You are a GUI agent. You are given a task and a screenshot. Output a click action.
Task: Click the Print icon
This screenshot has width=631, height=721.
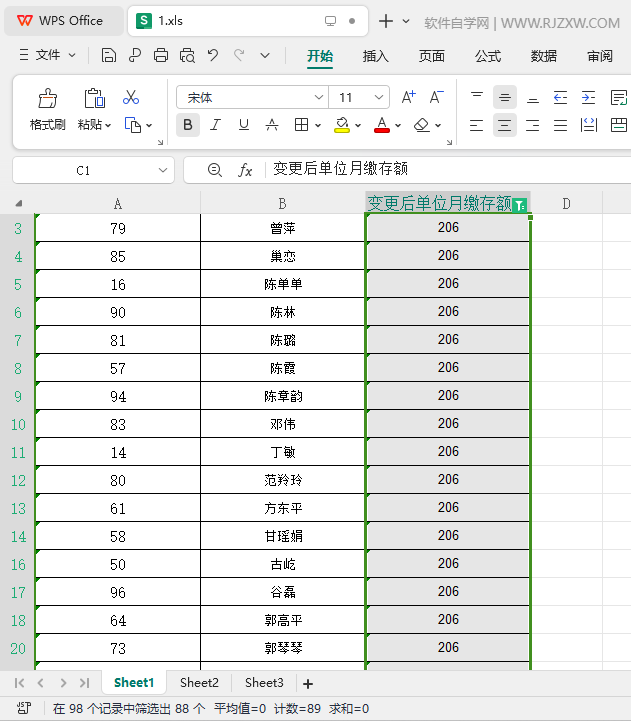(x=161, y=56)
